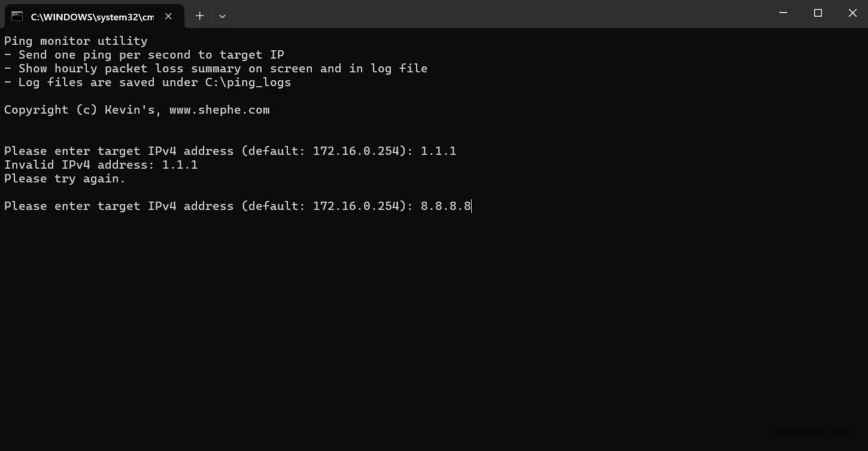Click the "Show hourly packet loss summary" line
The image size is (868, 451).
pos(216,69)
